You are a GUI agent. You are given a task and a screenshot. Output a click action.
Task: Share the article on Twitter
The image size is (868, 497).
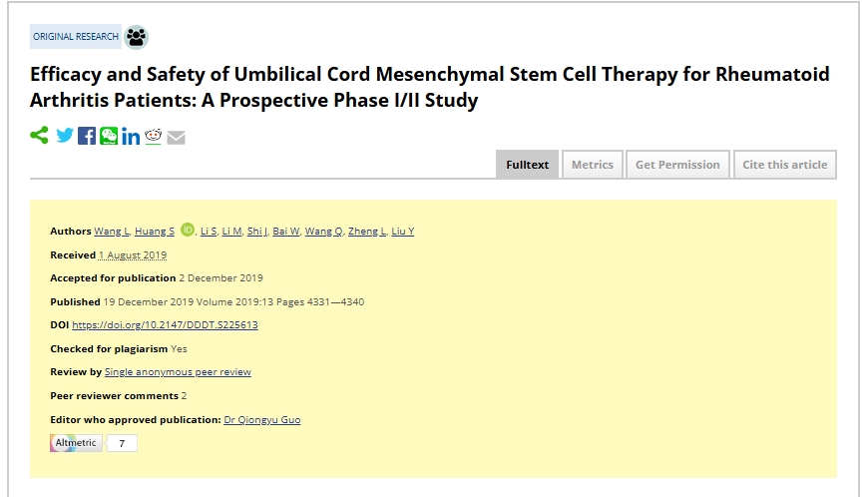(x=65, y=136)
